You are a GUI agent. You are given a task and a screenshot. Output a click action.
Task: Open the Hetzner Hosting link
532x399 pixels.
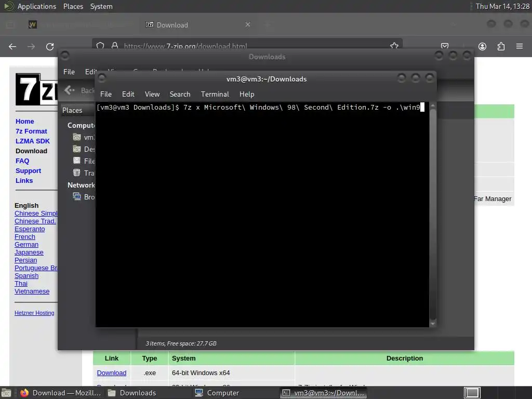click(x=34, y=313)
